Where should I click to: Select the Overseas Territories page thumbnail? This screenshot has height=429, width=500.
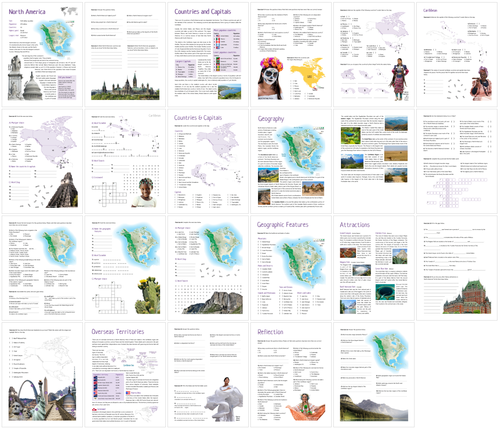point(125,375)
